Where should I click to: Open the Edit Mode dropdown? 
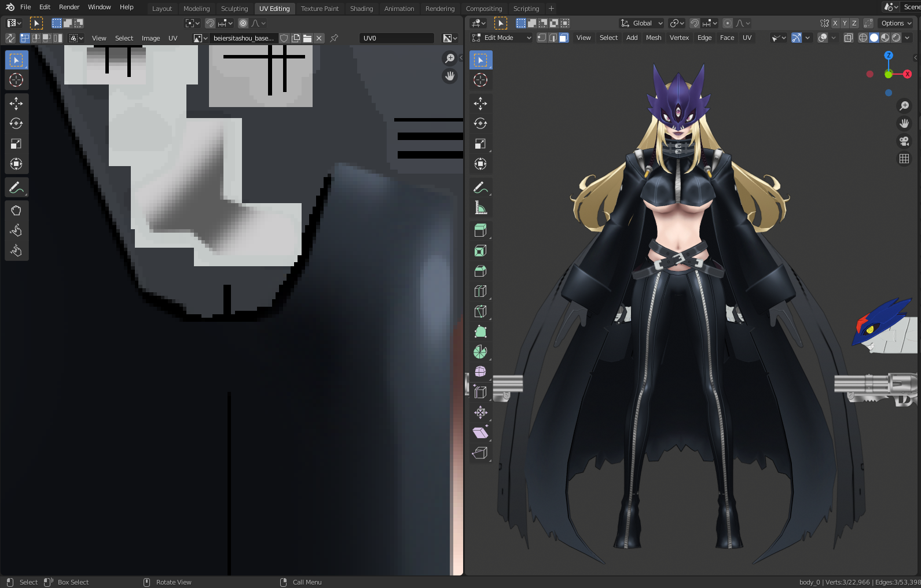pos(502,38)
